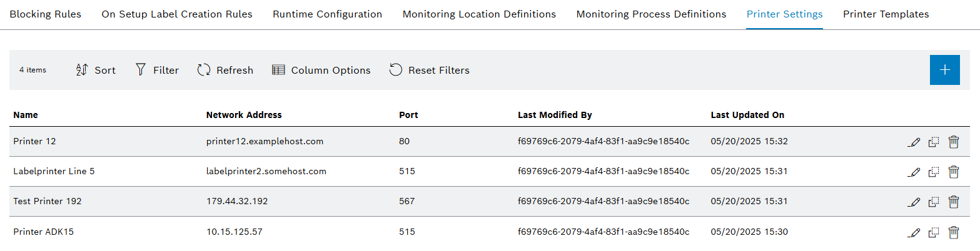Click IP address 10.15.125.57
The image size is (980, 251).
click(235, 232)
